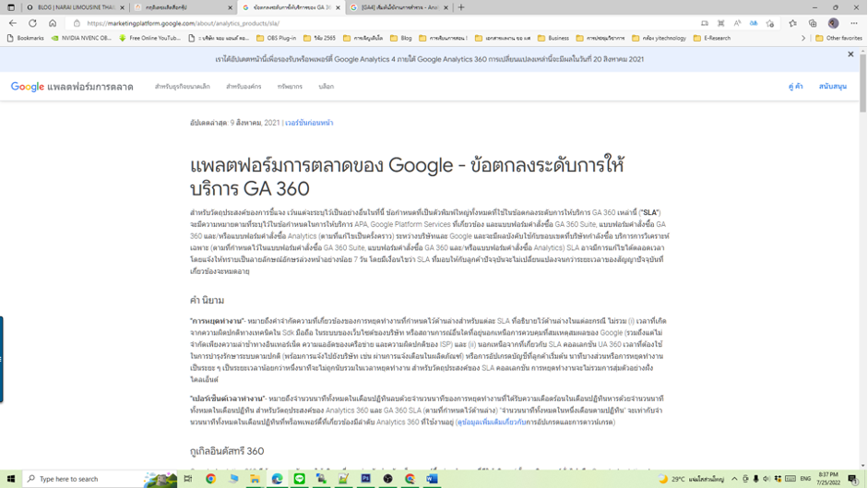This screenshot has height=488, width=868.
Task: Click the Windows Start button
Action: tap(10, 479)
